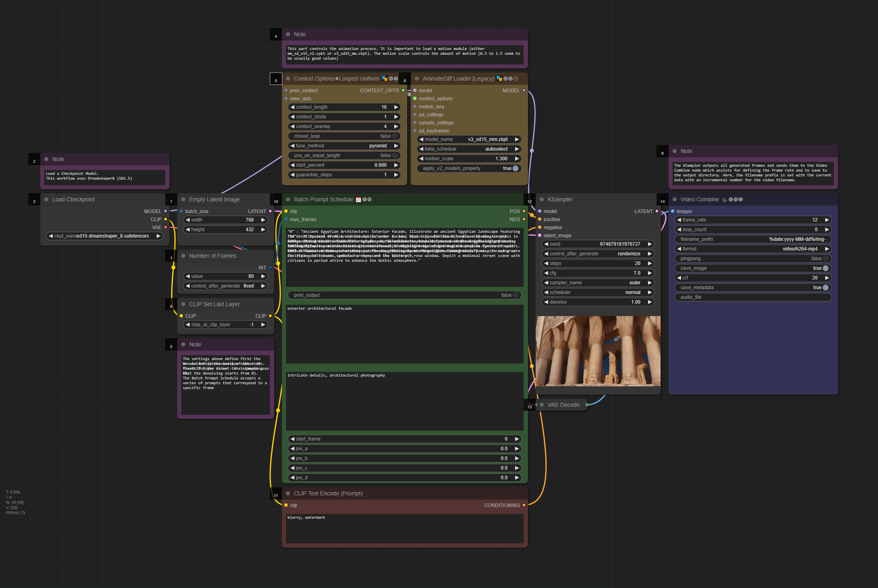Collapse the Context Options node via its title dot
The width and height of the screenshot is (878, 588).
[288, 79]
